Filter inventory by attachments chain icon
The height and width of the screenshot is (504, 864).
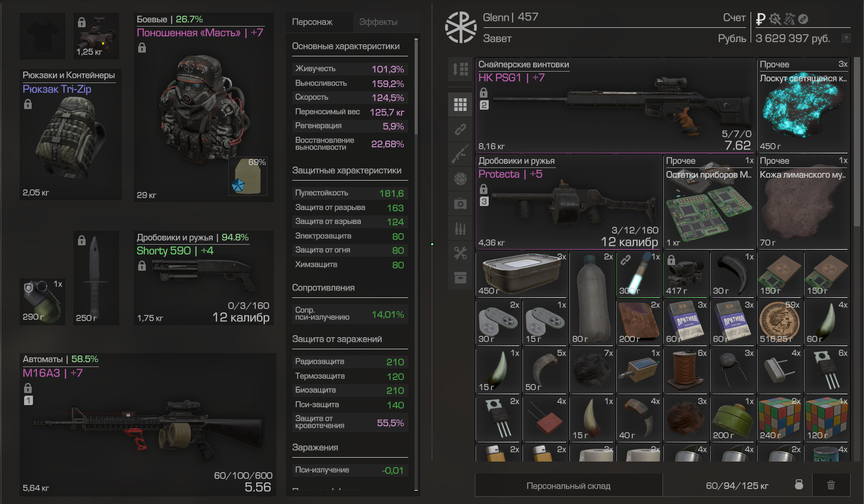pos(460,129)
